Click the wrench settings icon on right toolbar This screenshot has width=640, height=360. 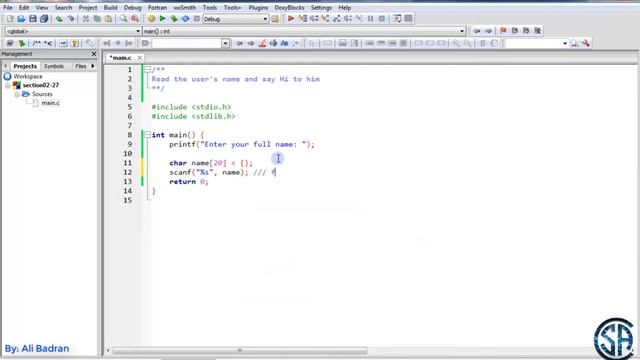pyautogui.click(x=586, y=43)
